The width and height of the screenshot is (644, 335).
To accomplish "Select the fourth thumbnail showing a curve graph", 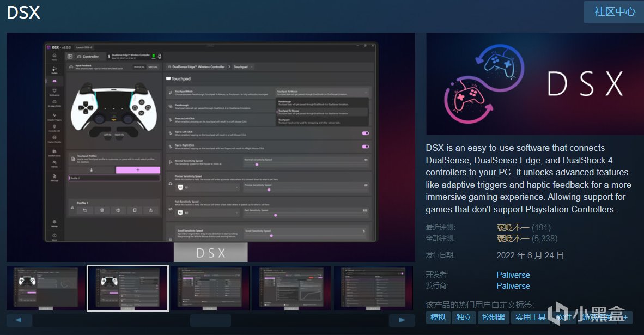I will pyautogui.click(x=291, y=288).
